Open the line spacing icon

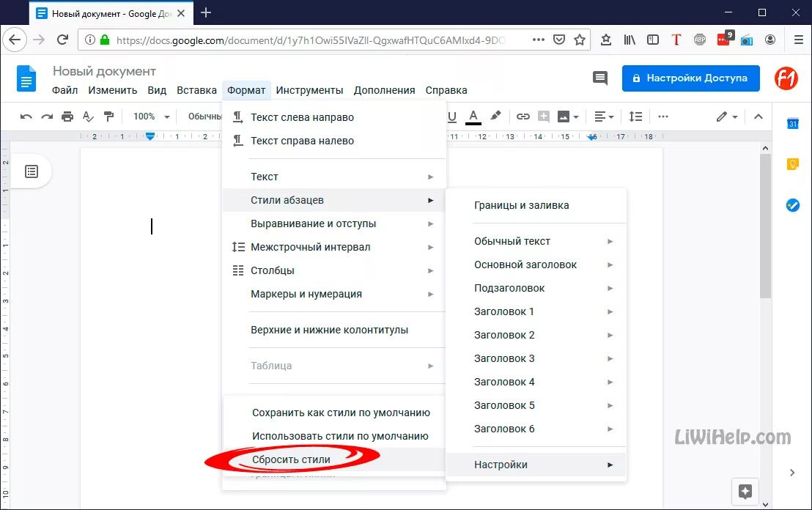pos(635,117)
